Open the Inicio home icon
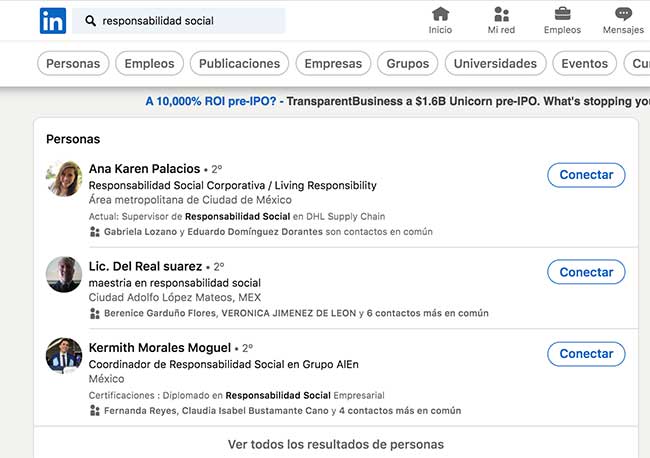This screenshot has height=458, width=650. pos(440,14)
